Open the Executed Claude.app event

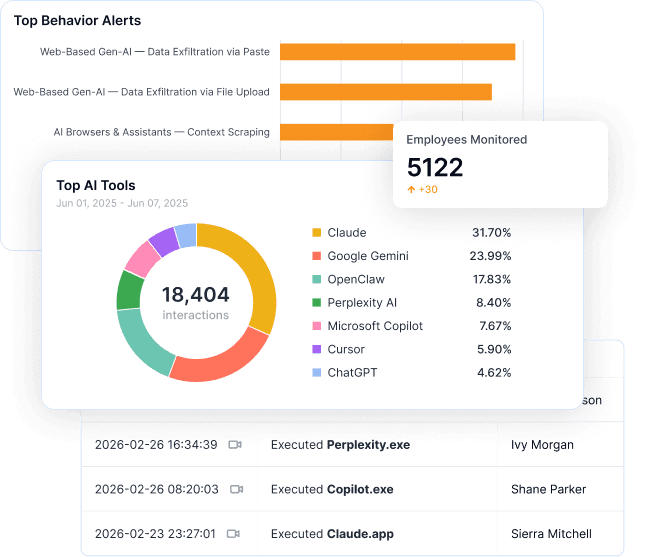(332, 534)
